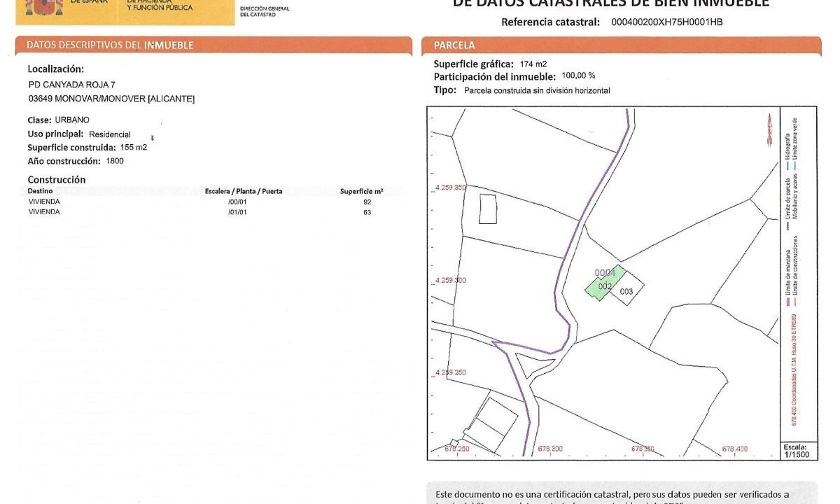The image size is (840, 504).
Task: Click the surface value '92'
Action: 367,202
